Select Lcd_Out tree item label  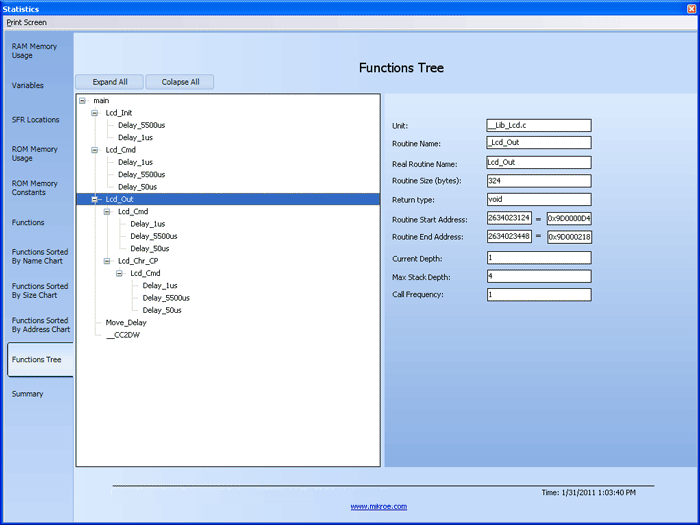[119, 200]
